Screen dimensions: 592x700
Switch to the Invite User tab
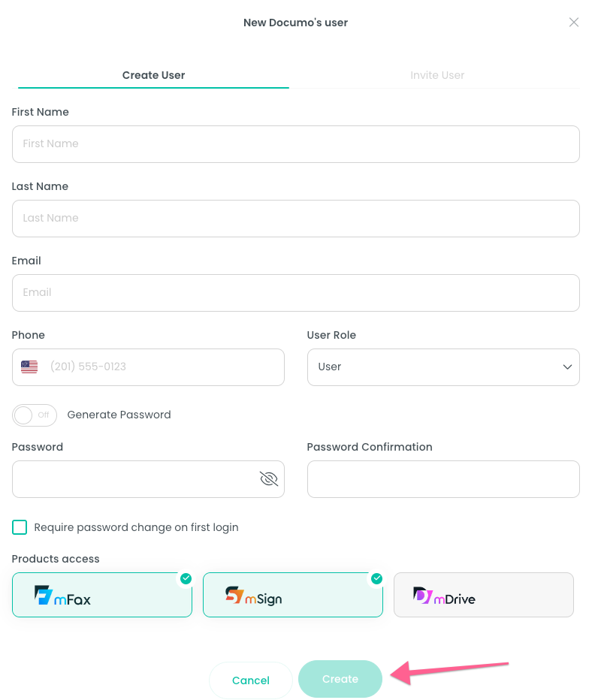(x=437, y=75)
